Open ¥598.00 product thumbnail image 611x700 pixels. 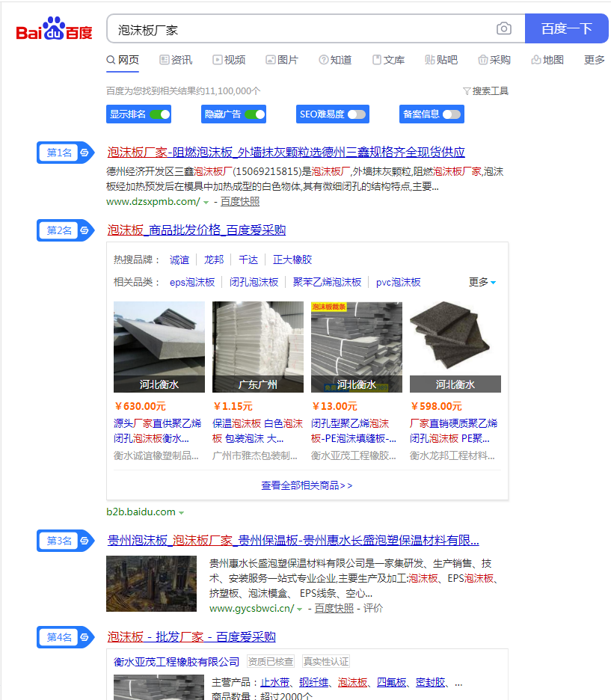point(455,347)
